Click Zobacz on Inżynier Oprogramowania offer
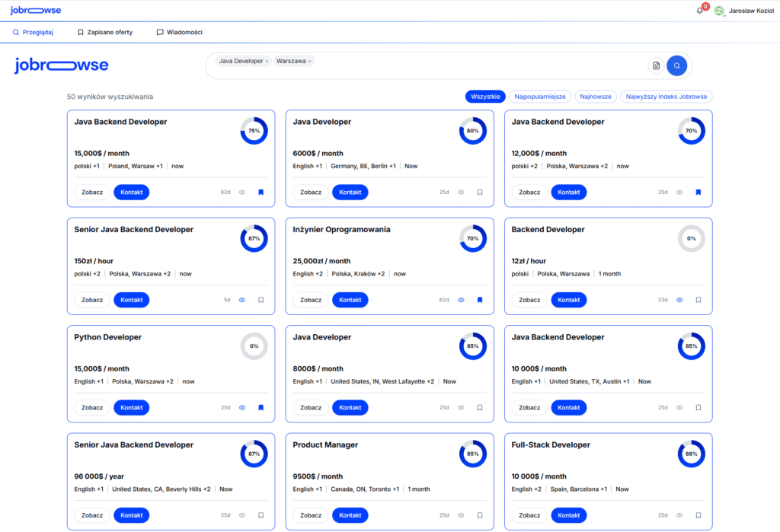Image resolution: width=780 pixels, height=532 pixels. point(311,300)
